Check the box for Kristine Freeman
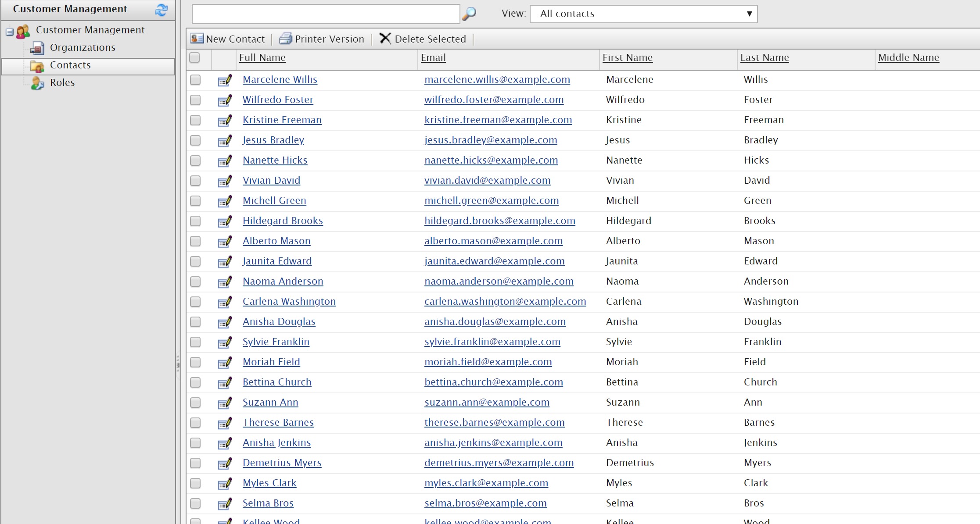Image resolution: width=980 pixels, height=524 pixels. click(195, 120)
